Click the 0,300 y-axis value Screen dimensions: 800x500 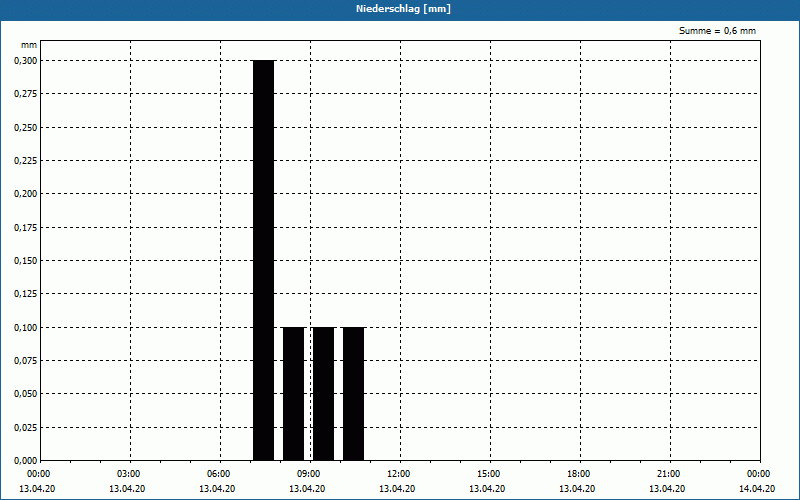click(26, 61)
